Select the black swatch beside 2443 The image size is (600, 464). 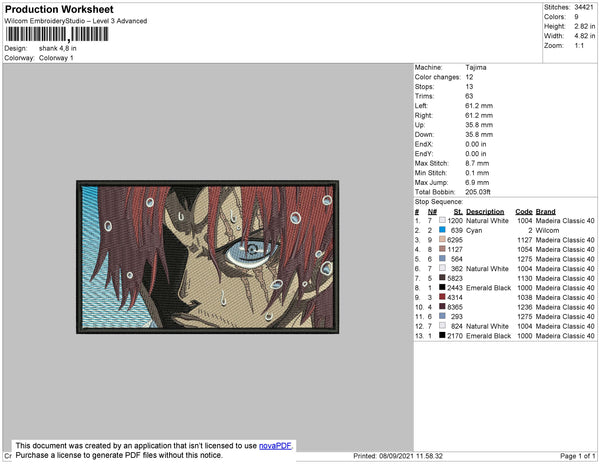click(442, 287)
